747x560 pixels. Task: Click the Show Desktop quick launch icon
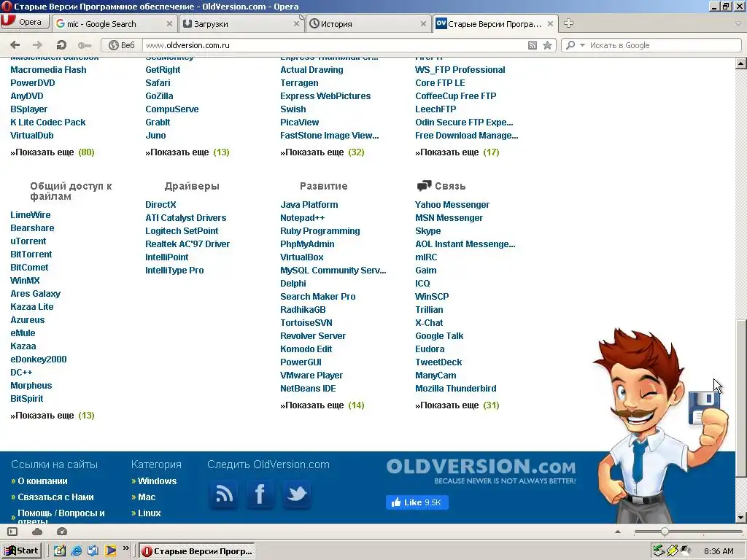click(x=59, y=551)
